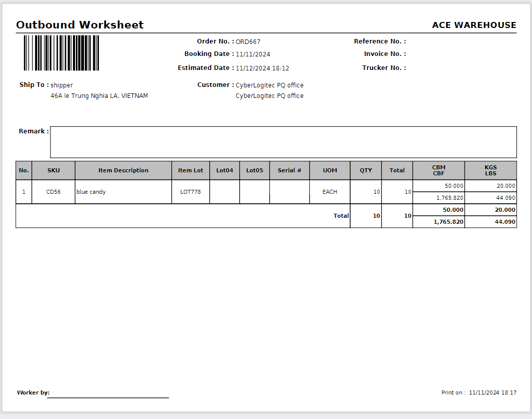The height and width of the screenshot is (419, 532).
Task: Select bold KGS total 20.000
Action: click(491, 210)
